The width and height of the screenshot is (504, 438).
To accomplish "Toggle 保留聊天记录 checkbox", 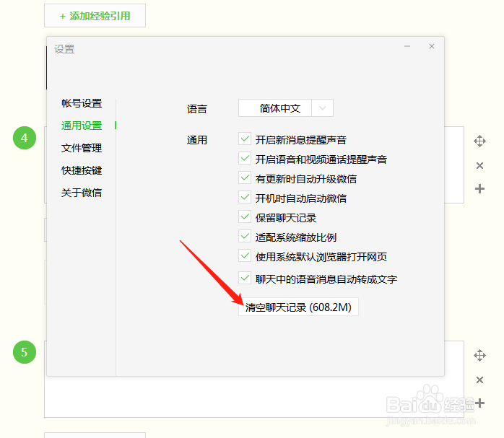I will pyautogui.click(x=245, y=216).
